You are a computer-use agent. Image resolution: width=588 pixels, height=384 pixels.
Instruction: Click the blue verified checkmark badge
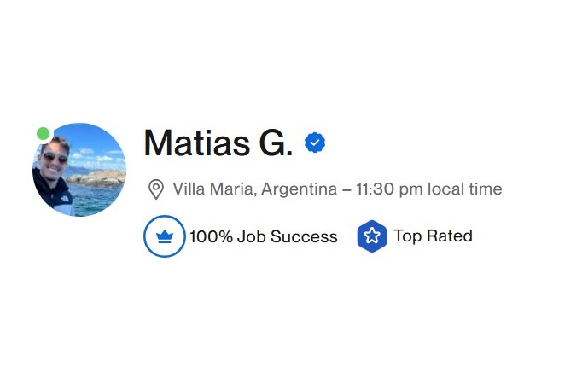315,143
